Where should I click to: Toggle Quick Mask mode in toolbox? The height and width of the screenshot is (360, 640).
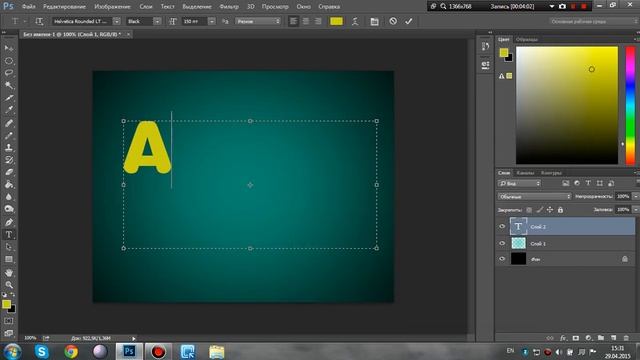tap(9, 321)
